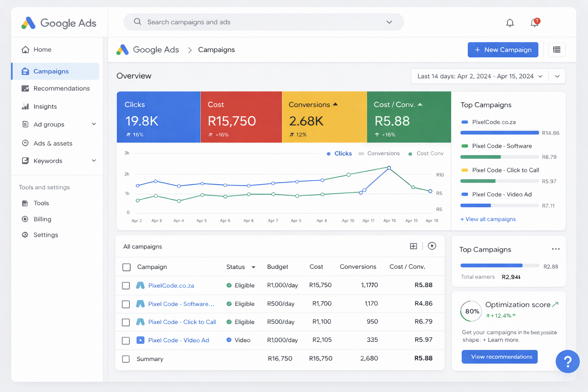Click the notifications bell icon

510,23
